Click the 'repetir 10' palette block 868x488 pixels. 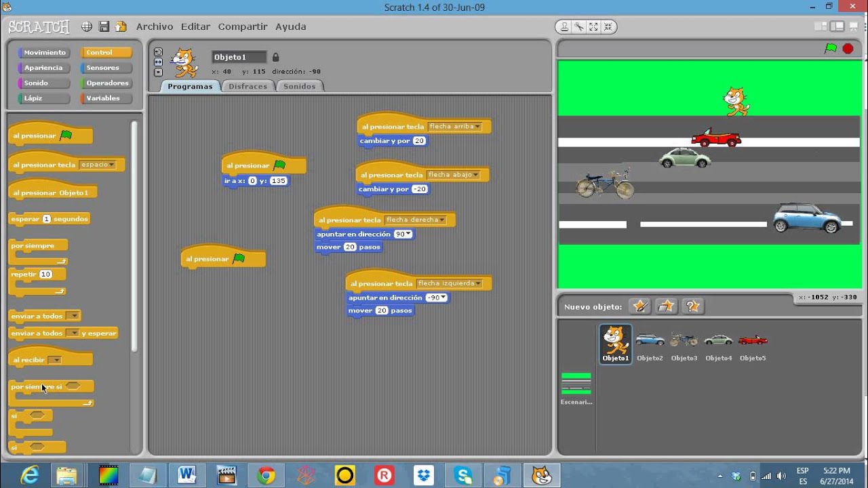[x=37, y=274]
